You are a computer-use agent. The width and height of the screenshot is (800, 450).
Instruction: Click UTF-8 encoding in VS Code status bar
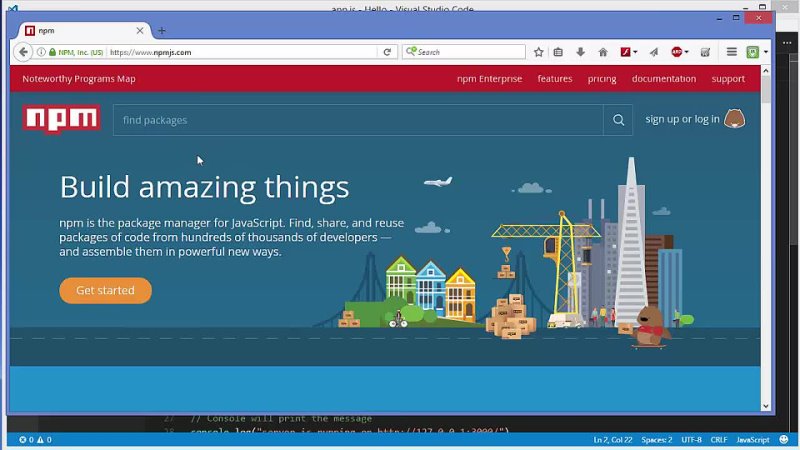coord(691,439)
